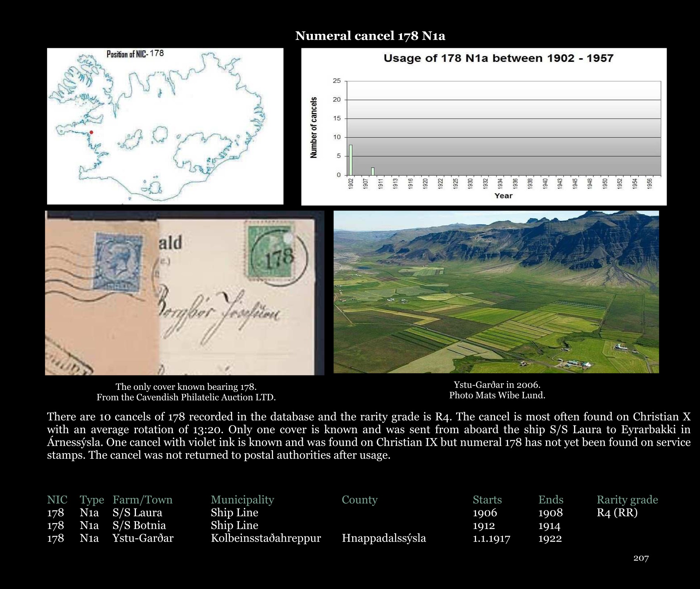Click 'Farm/Town' column header

pos(142,500)
